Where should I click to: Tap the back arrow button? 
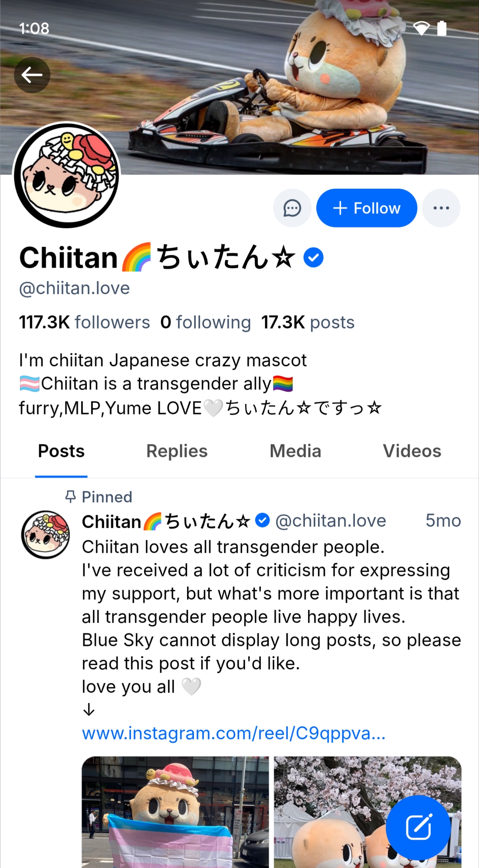[x=32, y=75]
